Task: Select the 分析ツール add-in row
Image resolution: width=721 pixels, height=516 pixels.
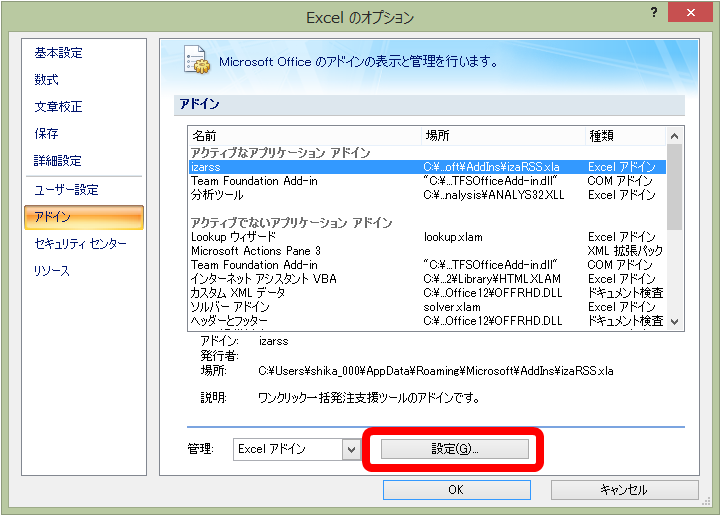Action: tap(428, 195)
